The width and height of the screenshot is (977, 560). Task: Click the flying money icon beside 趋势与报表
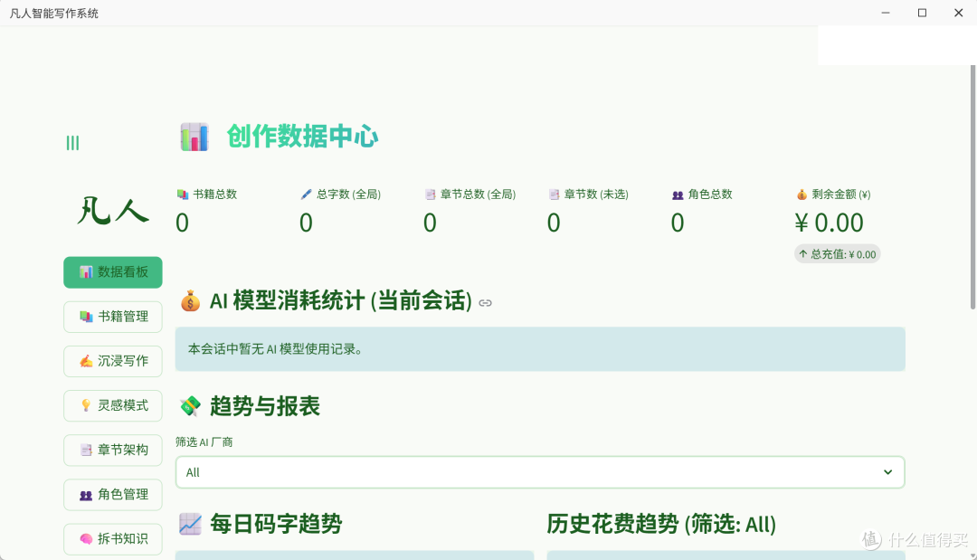click(191, 406)
